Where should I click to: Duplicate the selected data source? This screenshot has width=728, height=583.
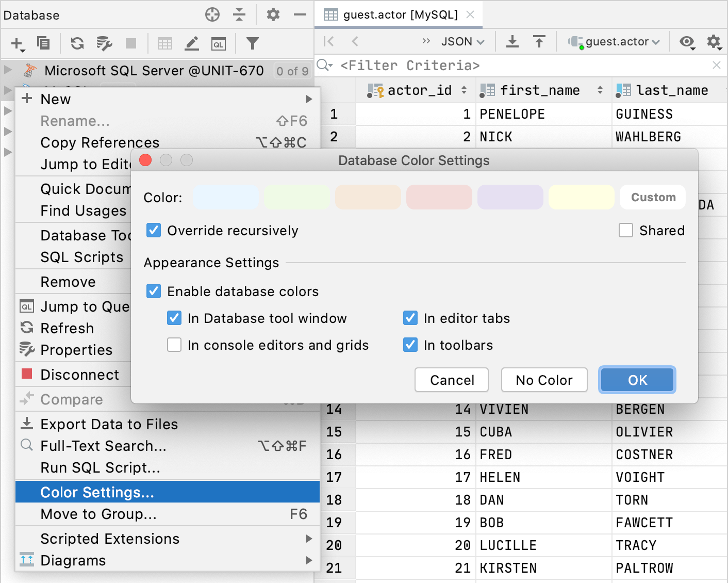(x=43, y=43)
